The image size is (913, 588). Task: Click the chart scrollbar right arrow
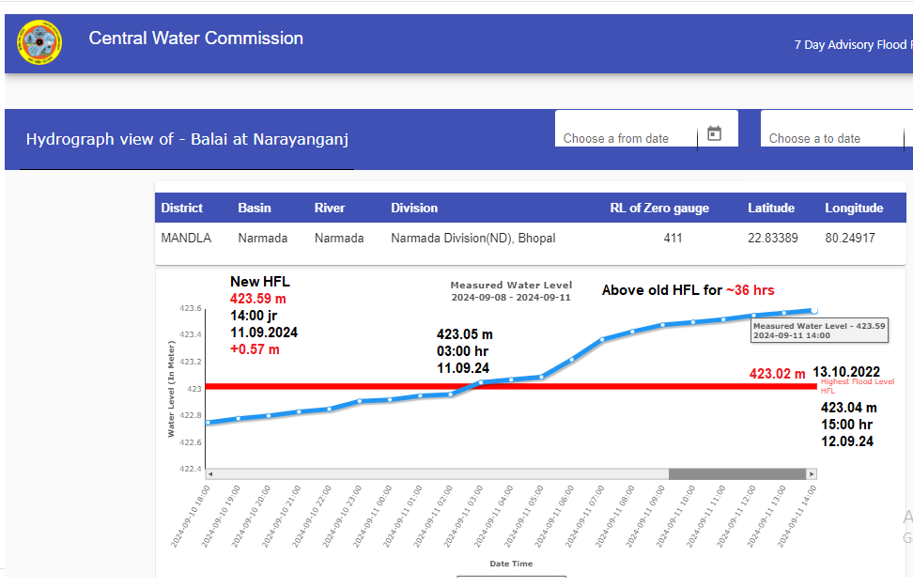click(x=811, y=474)
